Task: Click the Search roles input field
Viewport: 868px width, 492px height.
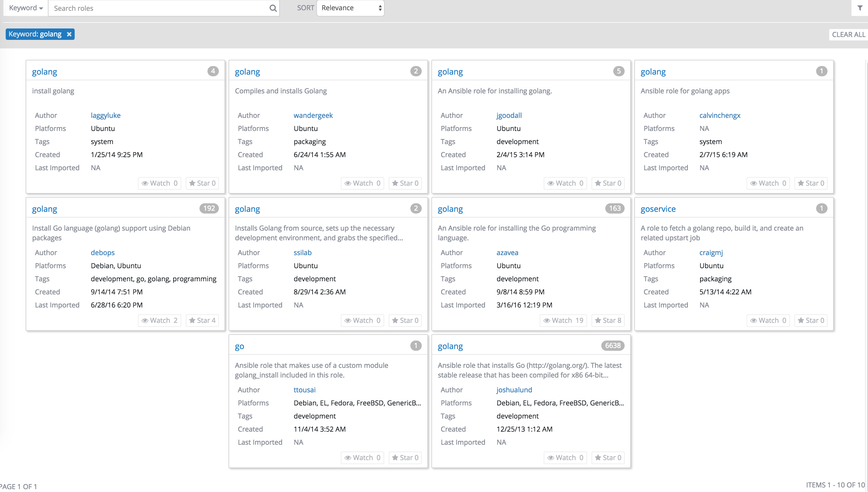Action: 159,8
